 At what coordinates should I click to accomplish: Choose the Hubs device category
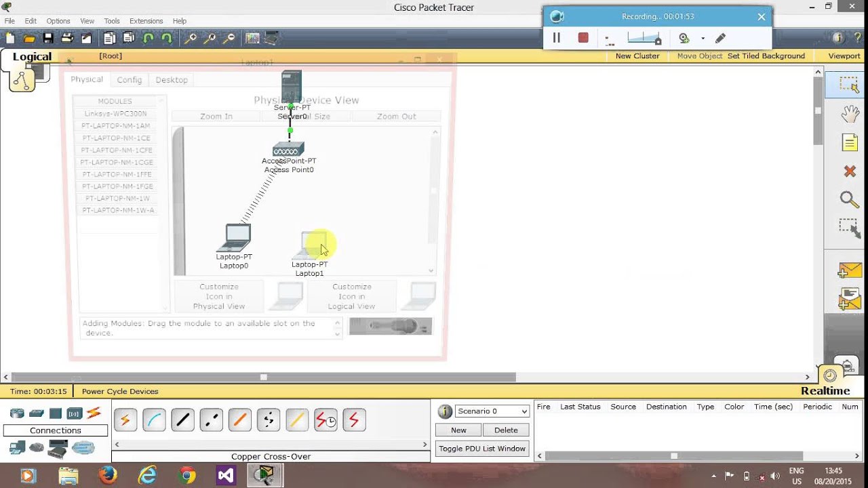point(56,413)
